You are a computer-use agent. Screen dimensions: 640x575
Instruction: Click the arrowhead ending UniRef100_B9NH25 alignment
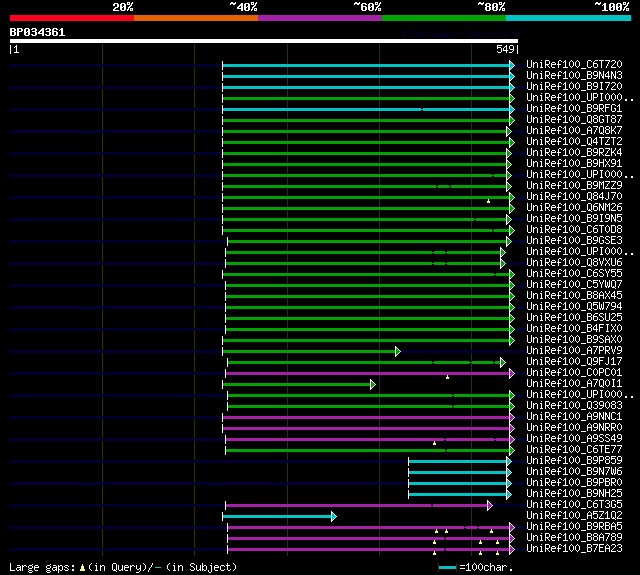pyautogui.click(x=509, y=495)
